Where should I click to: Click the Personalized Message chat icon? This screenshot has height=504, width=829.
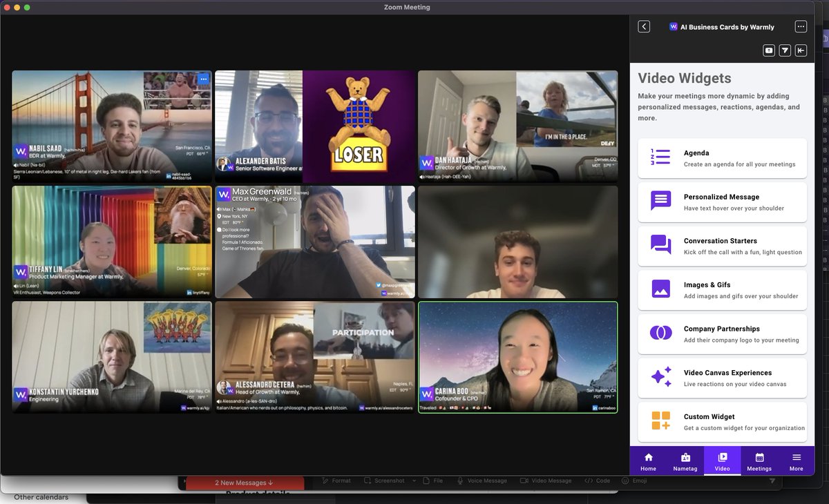tap(660, 201)
